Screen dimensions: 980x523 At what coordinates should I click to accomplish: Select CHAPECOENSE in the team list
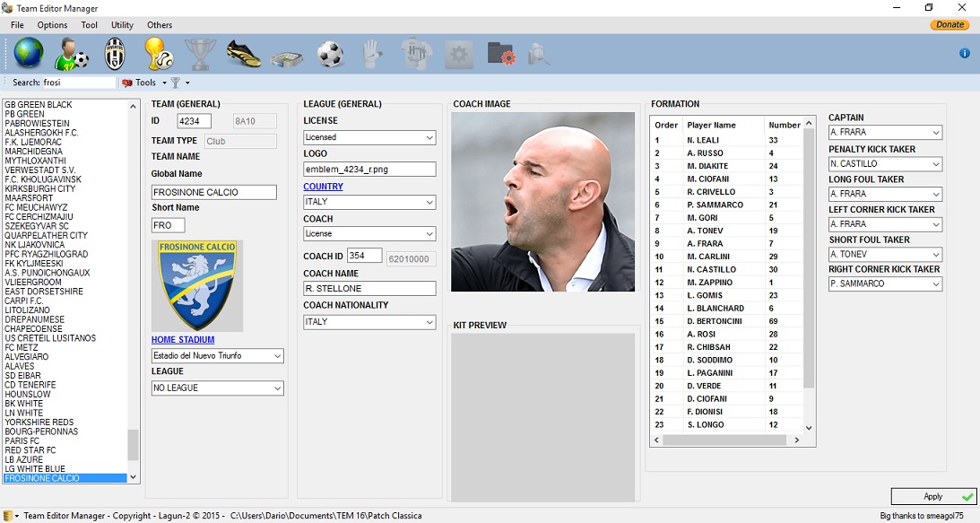tap(65, 329)
